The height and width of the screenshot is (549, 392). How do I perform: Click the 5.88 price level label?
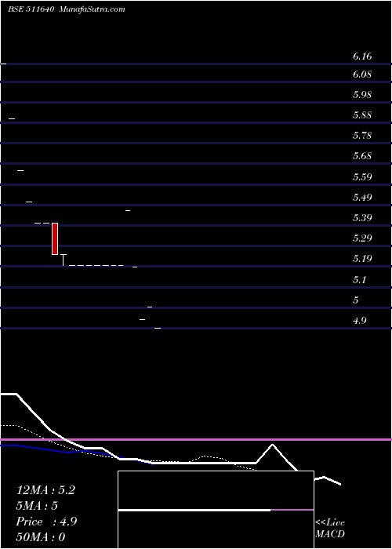362,115
